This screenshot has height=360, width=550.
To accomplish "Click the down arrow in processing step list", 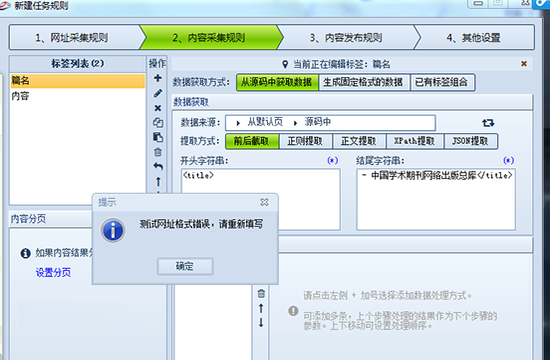I will coord(261,322).
